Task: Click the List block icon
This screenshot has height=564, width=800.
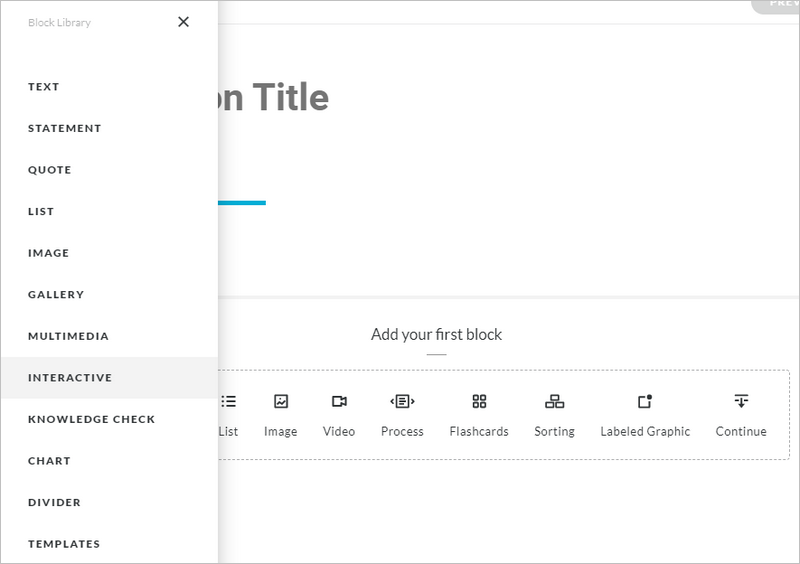Action: pyautogui.click(x=229, y=402)
